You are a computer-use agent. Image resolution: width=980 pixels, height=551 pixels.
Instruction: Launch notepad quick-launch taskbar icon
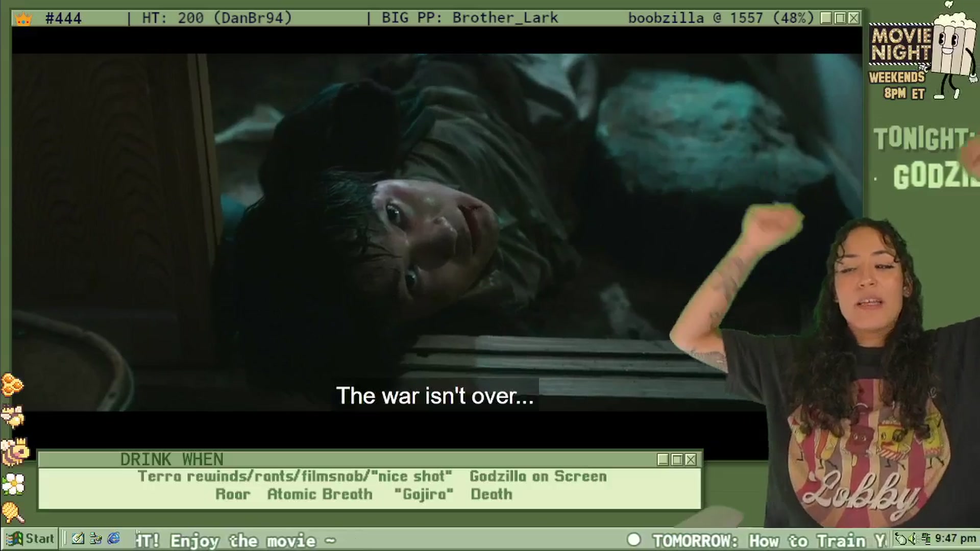[x=78, y=539]
